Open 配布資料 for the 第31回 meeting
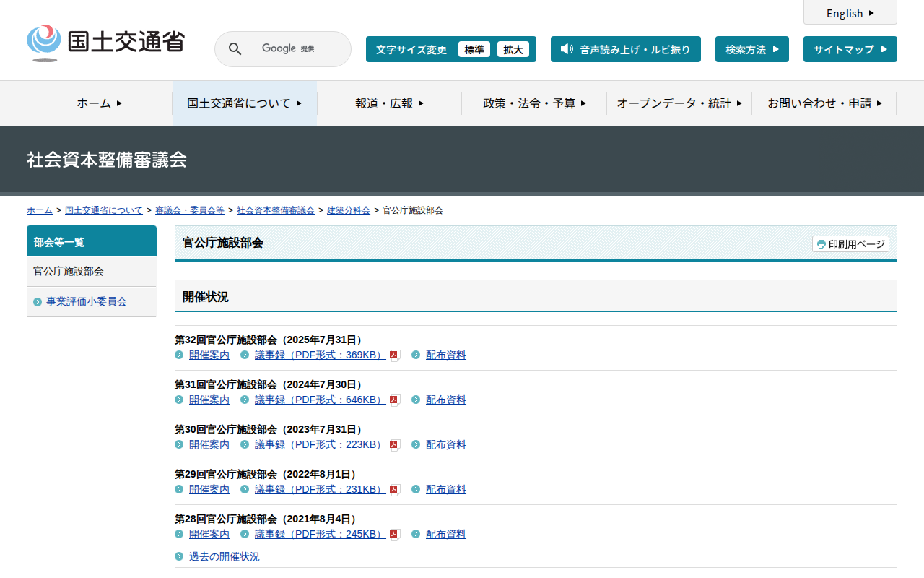 point(445,400)
